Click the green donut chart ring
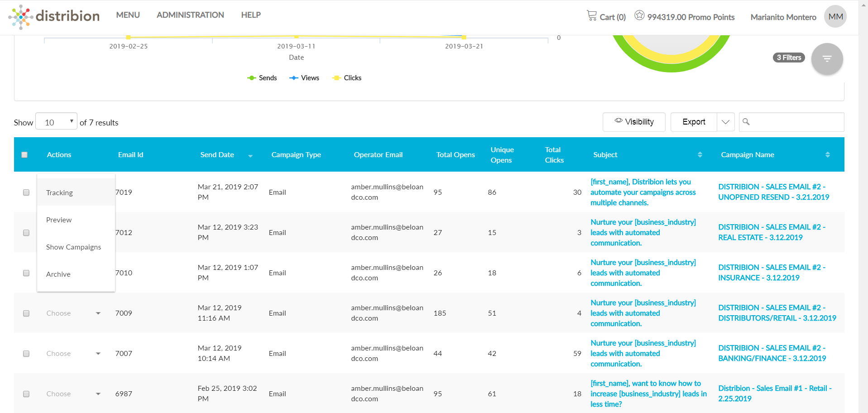Screen dimensions: 868x413 tap(671, 68)
